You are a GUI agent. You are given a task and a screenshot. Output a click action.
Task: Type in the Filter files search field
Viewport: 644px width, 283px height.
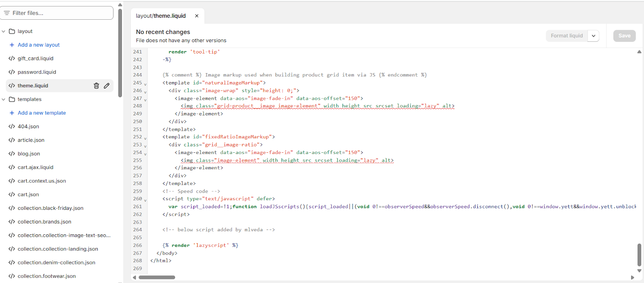click(x=60, y=13)
